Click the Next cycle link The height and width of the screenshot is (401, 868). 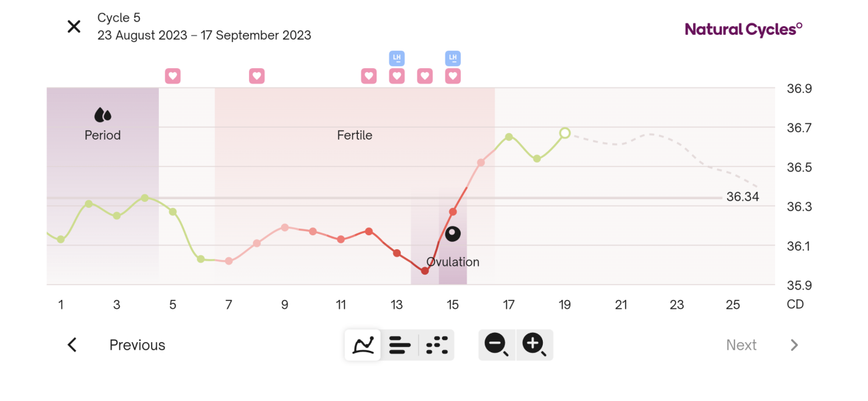pyautogui.click(x=741, y=345)
